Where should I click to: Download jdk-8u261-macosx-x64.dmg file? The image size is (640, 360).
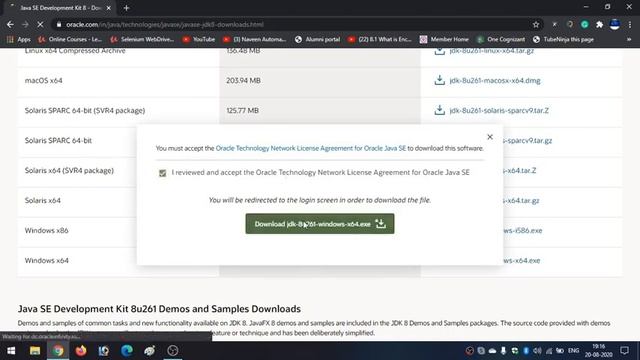pyautogui.click(x=495, y=81)
